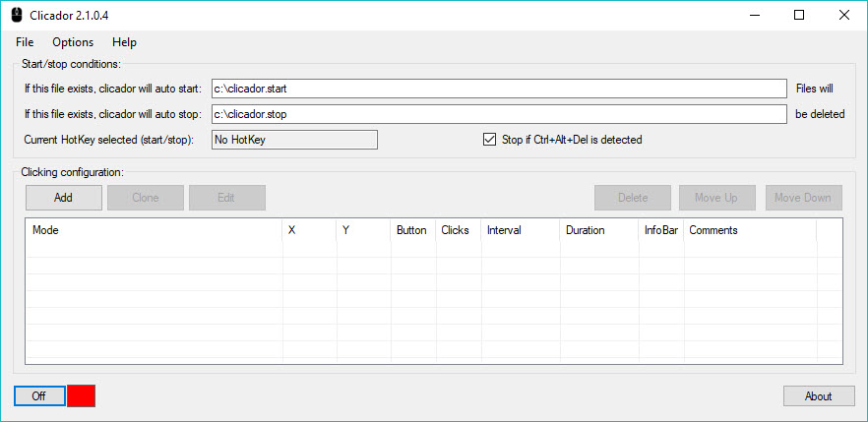Click the Duration column header

click(599, 230)
